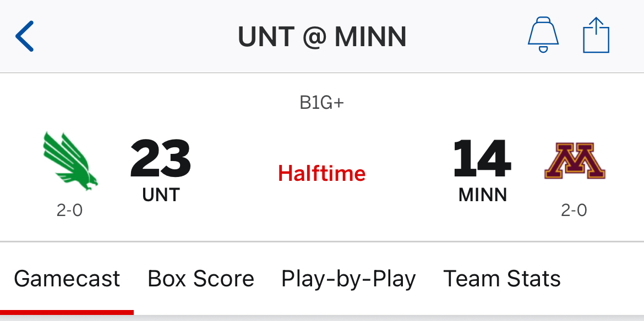The image size is (644, 321).
Task: Tap the back arrow icon
Action: click(25, 36)
